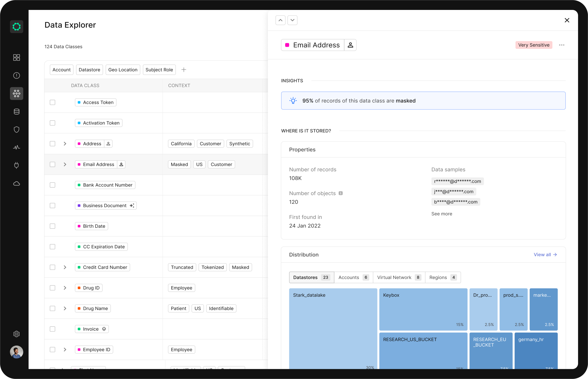Open the cloud icon in the sidebar
This screenshot has width=588, height=379.
point(16,183)
